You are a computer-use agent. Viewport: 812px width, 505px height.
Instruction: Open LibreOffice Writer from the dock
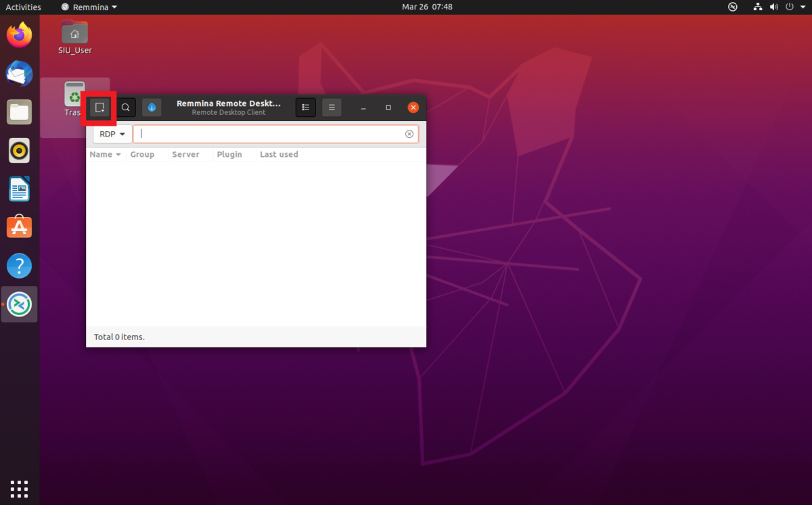pos(19,189)
